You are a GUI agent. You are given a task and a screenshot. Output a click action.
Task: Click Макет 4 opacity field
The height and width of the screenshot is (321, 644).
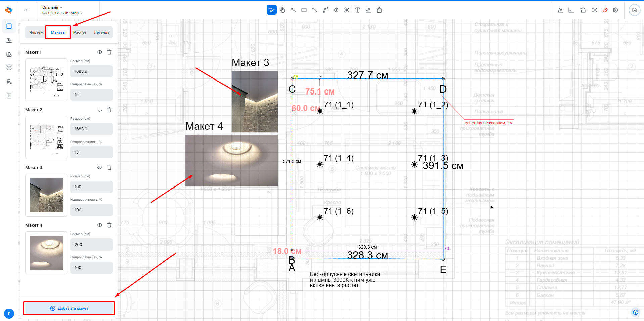click(91, 268)
